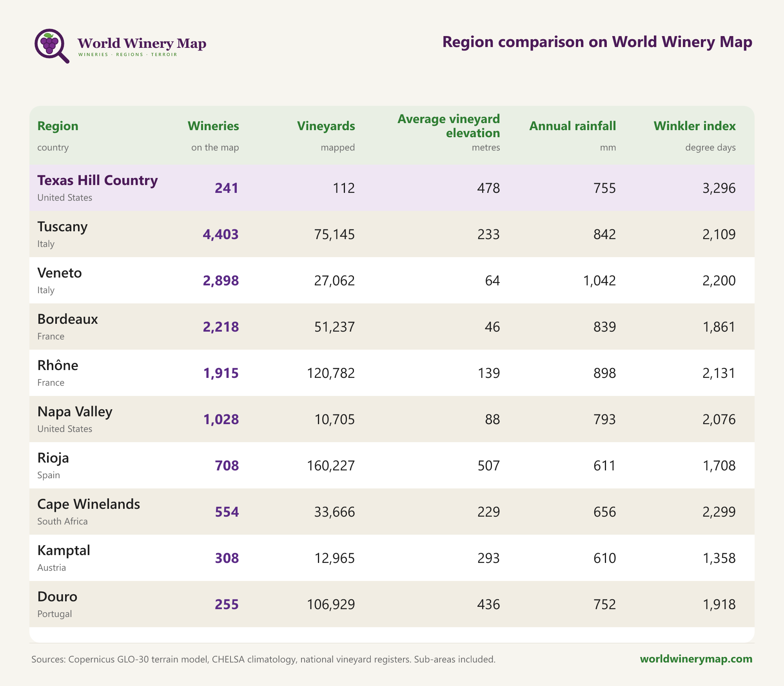
Task: Click Tuscany vineyards value 75,145
Action: (x=334, y=234)
